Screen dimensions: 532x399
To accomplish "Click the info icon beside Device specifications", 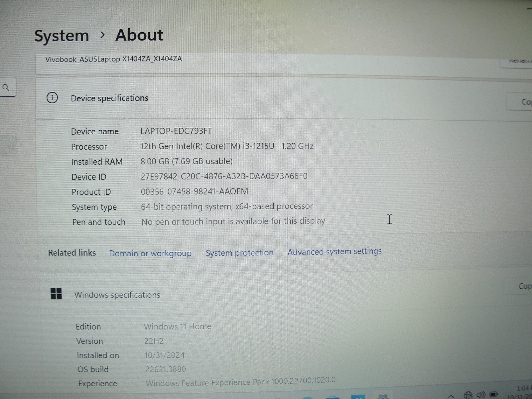I will 52,98.
